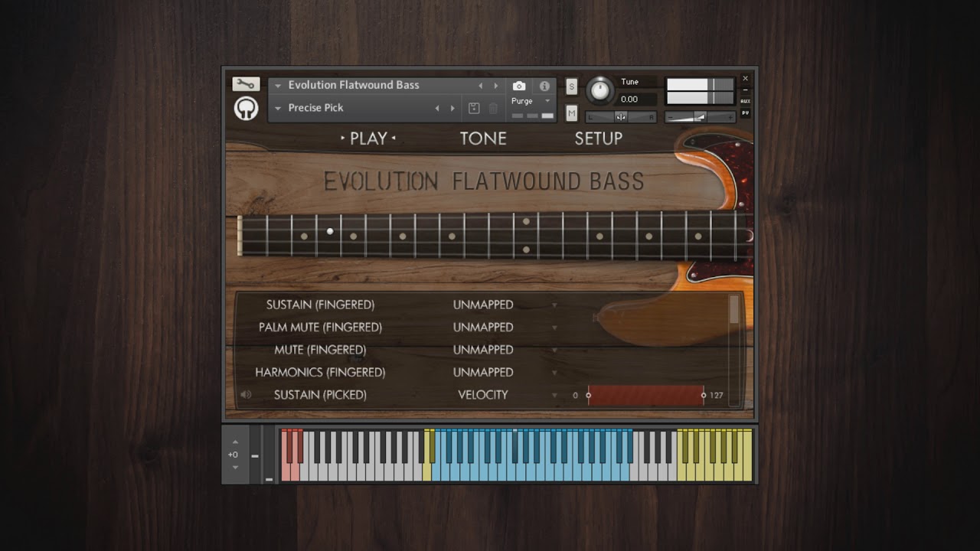Click the velocity range minimum handle at 0

click(x=589, y=395)
